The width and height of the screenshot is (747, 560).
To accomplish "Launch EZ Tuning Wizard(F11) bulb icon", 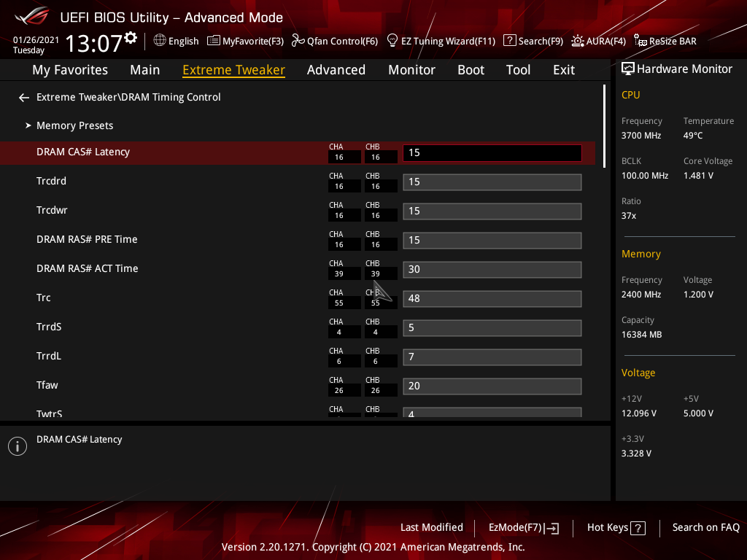I will (x=392, y=41).
